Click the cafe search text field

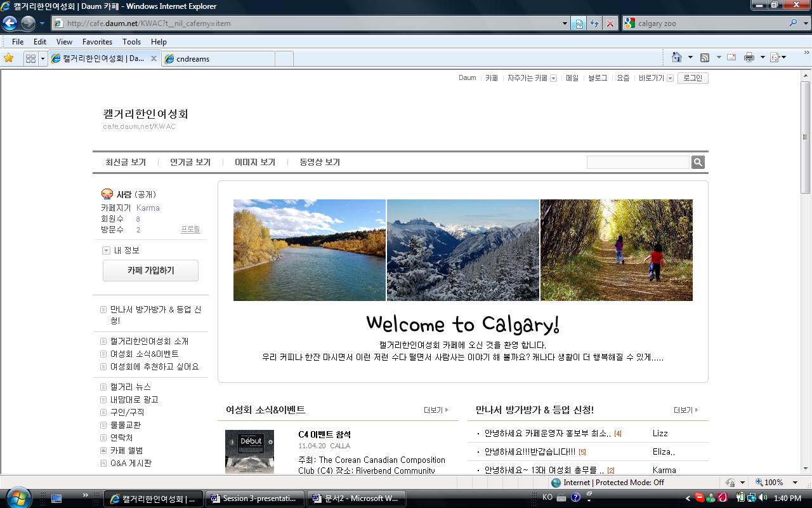tap(638, 163)
